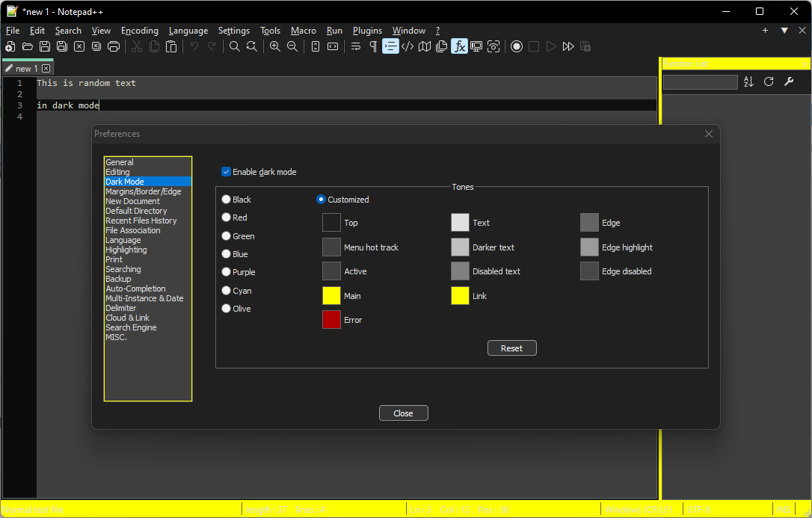The image size is (812, 518).
Task: Open the Encoding menu
Action: point(139,31)
